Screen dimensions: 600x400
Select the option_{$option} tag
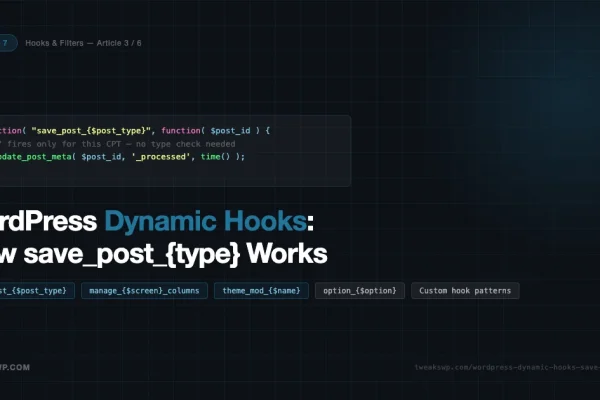coord(360,291)
